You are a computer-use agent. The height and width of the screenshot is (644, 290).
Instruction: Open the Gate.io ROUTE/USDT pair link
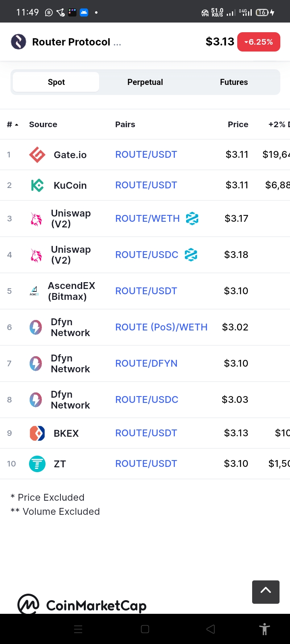(146, 155)
